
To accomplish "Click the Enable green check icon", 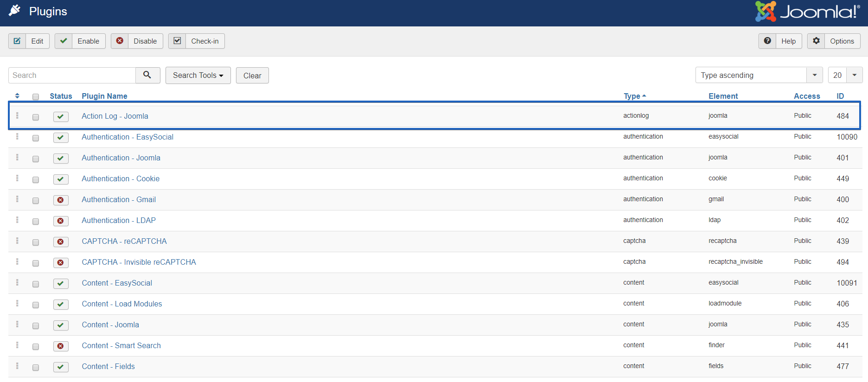I will 64,41.
